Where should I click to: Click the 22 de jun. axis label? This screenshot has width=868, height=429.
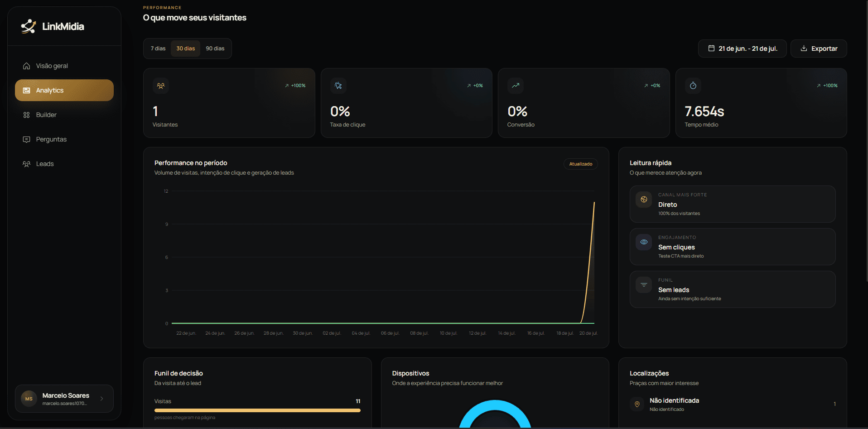click(186, 333)
